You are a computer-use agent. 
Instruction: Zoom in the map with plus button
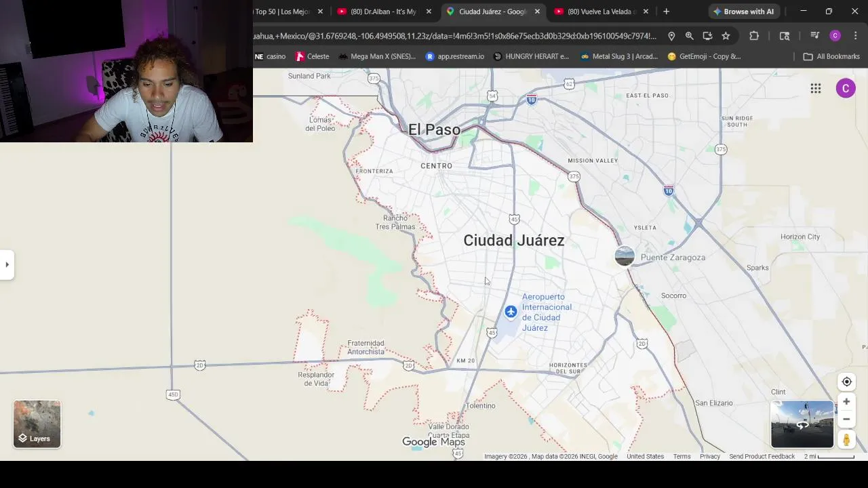pyautogui.click(x=846, y=401)
